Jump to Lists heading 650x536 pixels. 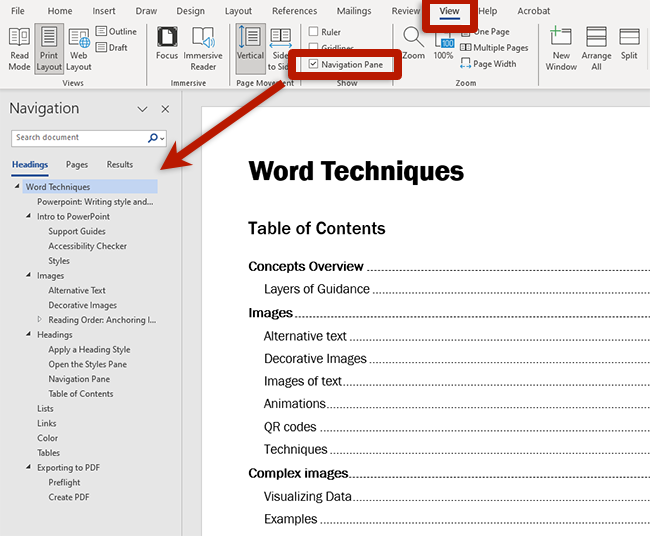(x=45, y=409)
